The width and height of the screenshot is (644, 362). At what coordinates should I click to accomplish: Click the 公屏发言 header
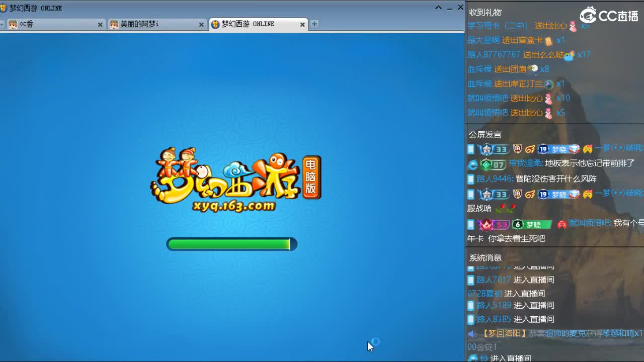(x=486, y=134)
